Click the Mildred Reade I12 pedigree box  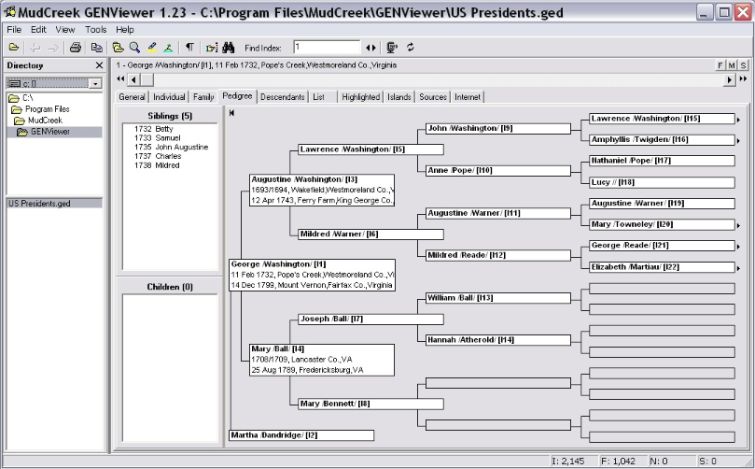(x=498, y=255)
